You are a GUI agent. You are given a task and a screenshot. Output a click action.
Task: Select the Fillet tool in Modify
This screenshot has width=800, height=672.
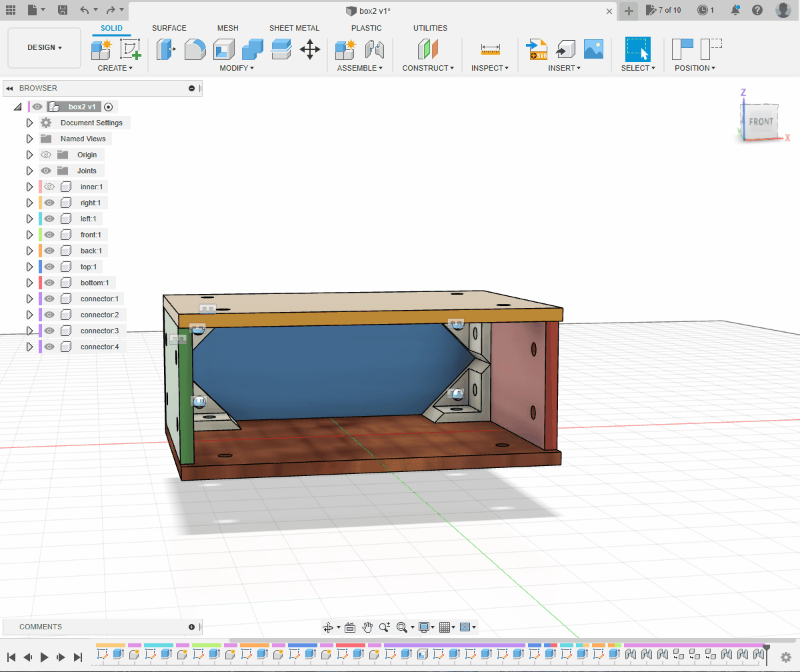pos(195,49)
